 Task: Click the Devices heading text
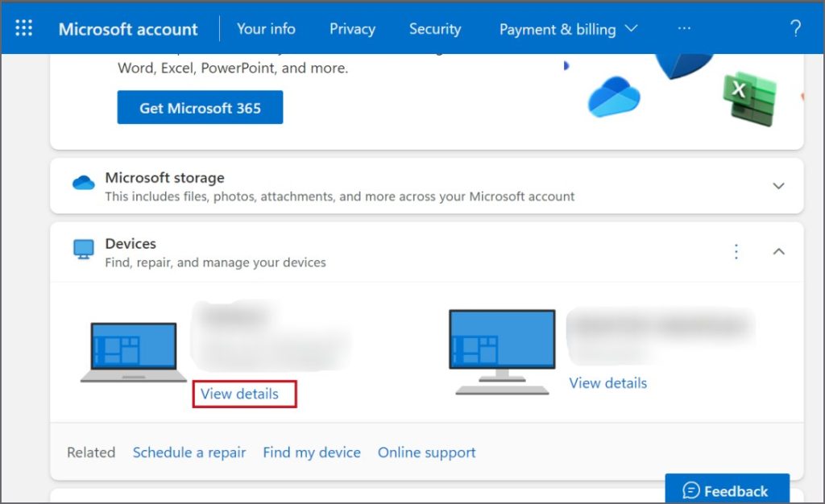[x=131, y=244]
